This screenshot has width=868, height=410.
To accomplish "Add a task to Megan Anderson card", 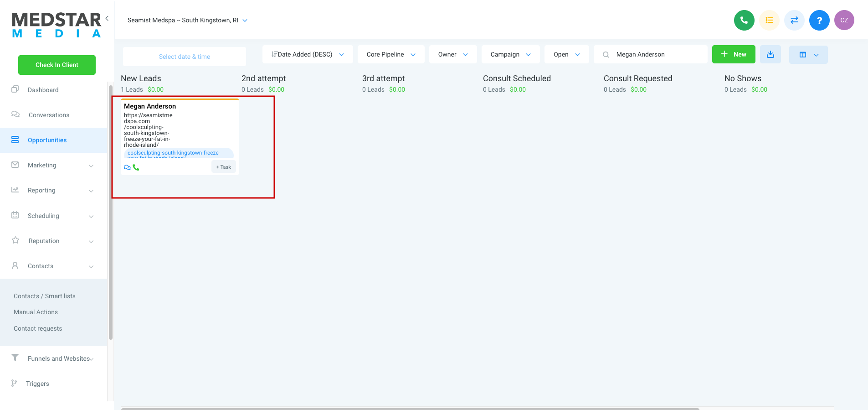I will (x=224, y=167).
